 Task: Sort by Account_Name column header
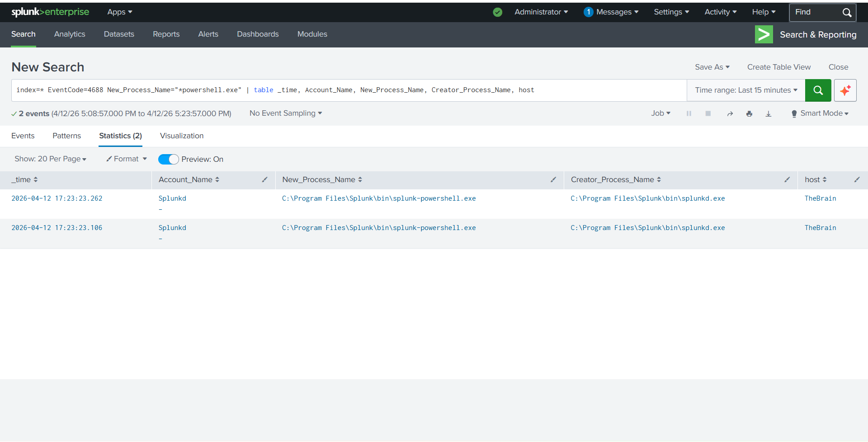[189, 180]
